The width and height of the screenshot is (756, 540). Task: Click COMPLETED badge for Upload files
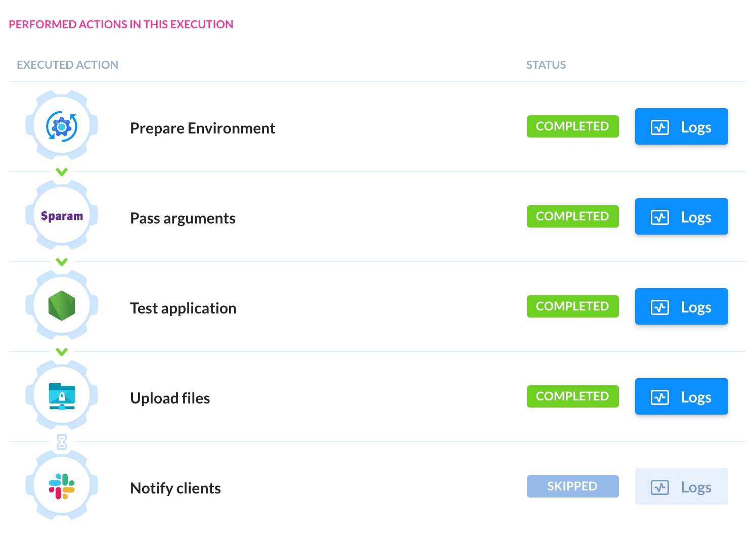point(572,396)
